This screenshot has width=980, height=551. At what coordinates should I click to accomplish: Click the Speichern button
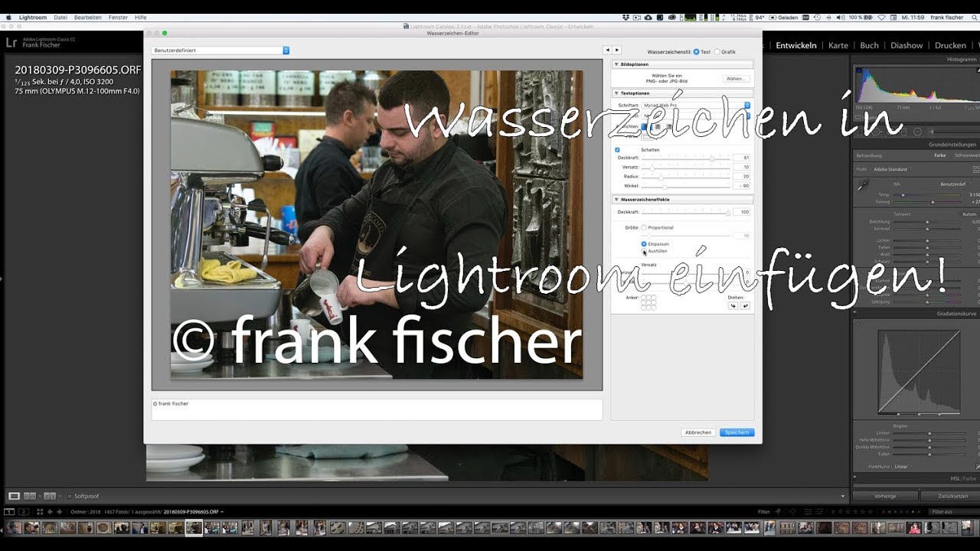tap(737, 432)
